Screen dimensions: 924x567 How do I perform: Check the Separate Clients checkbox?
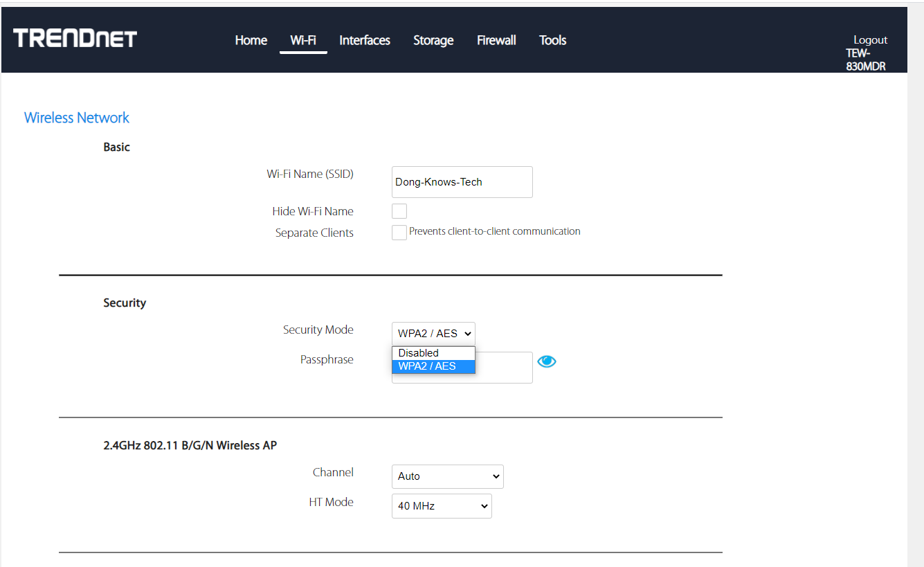tap(399, 233)
